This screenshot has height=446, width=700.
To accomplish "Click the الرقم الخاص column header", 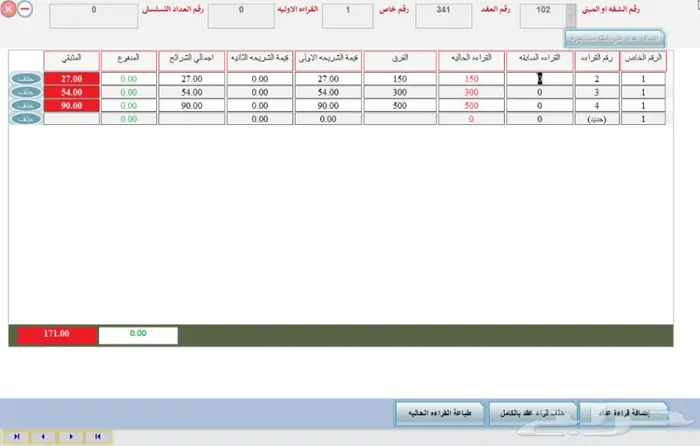I will point(643,61).
